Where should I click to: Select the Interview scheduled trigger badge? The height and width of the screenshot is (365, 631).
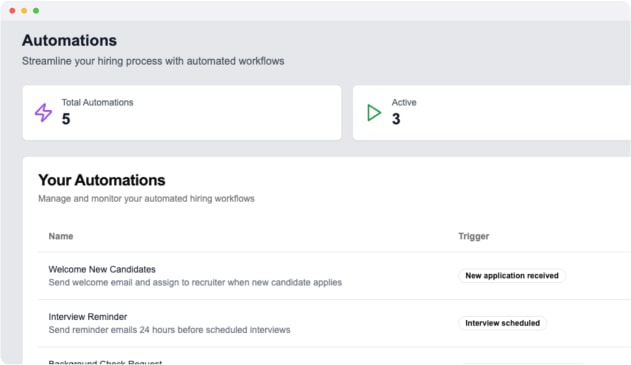[503, 323]
